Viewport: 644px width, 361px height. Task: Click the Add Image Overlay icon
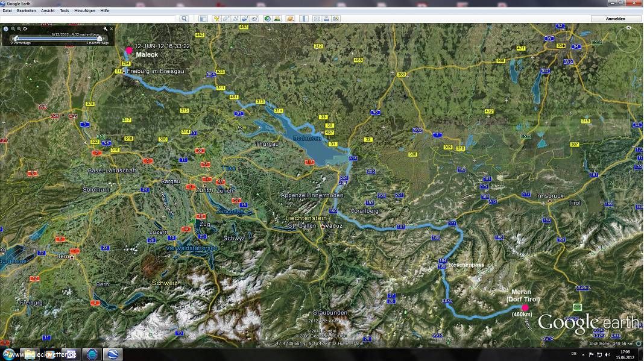245,19
